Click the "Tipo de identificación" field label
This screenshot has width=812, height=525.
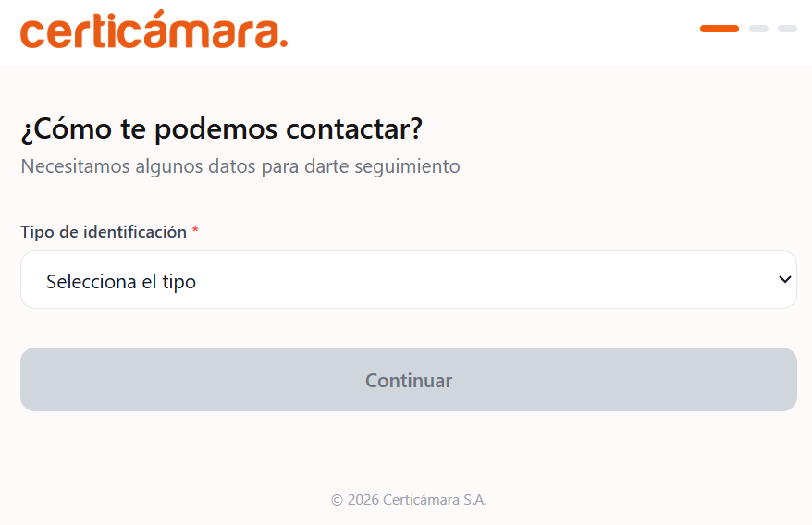tap(104, 232)
